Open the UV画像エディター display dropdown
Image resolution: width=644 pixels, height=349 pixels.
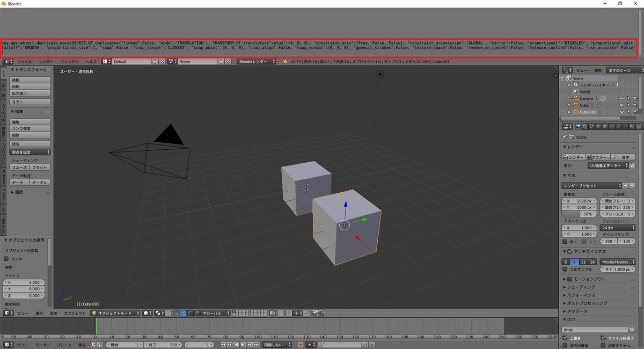[x=608, y=166]
